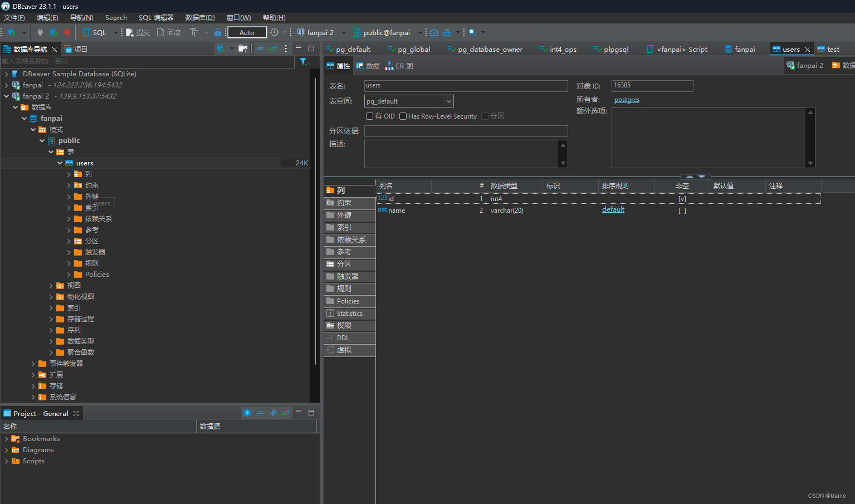Select the 约束 section in users editor
Viewport: 855px width, 504px height.
click(349, 203)
